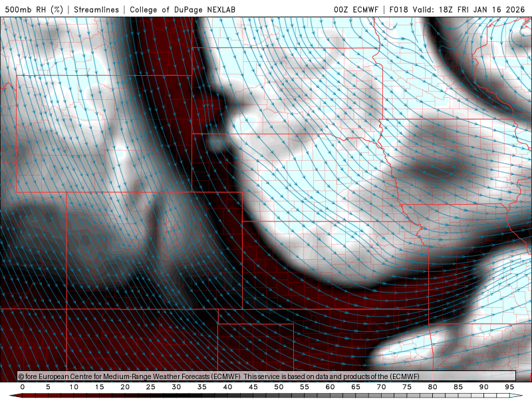Click "College of DuPage NEXLAB" header text
This screenshot has height=399, width=532.
182,9
